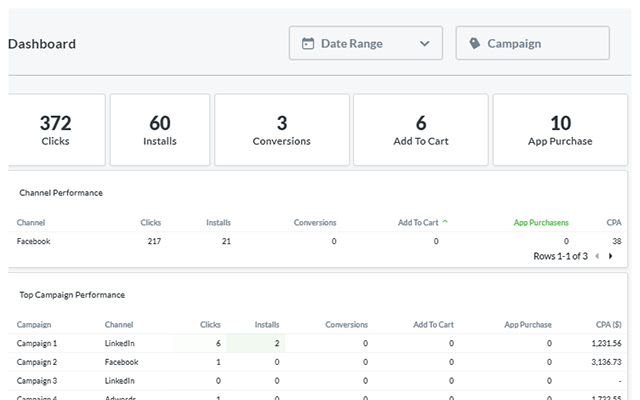
Task: Select the 372 Clicks summary card
Action: click(x=55, y=130)
